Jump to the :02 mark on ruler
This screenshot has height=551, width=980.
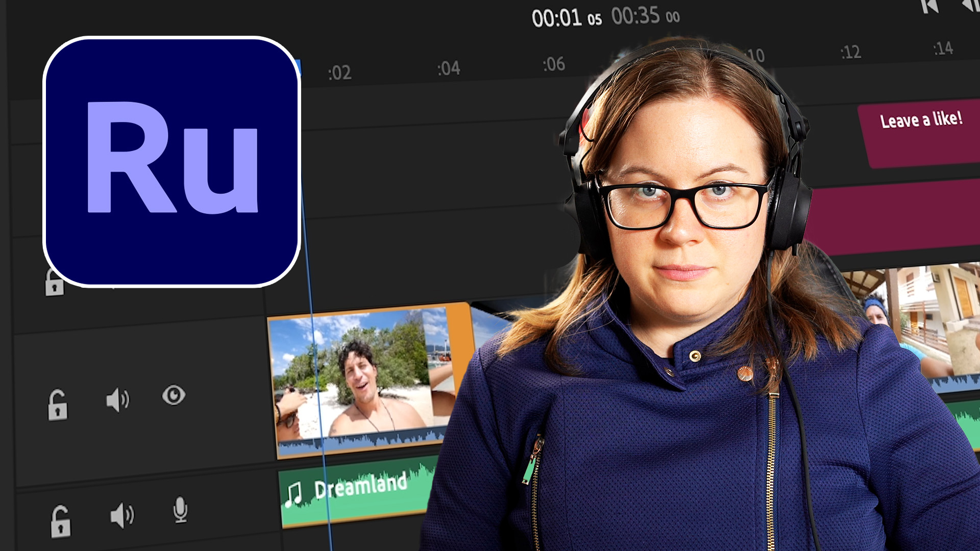[339, 73]
